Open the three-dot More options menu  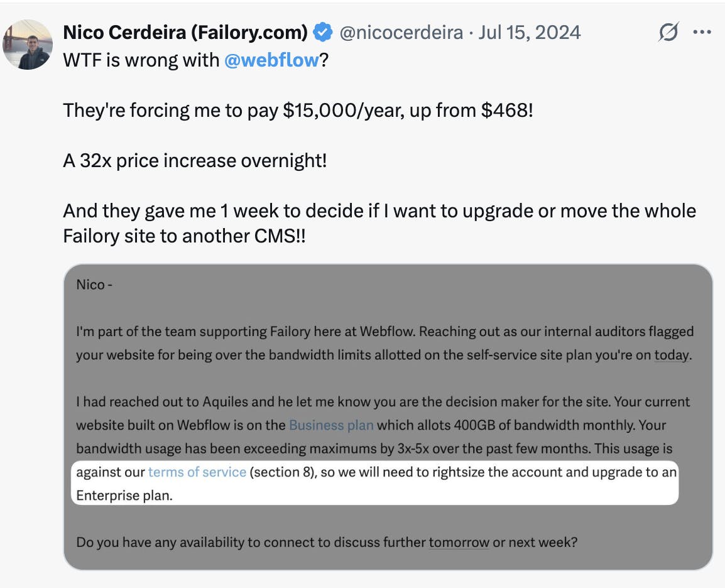pyautogui.click(x=702, y=32)
